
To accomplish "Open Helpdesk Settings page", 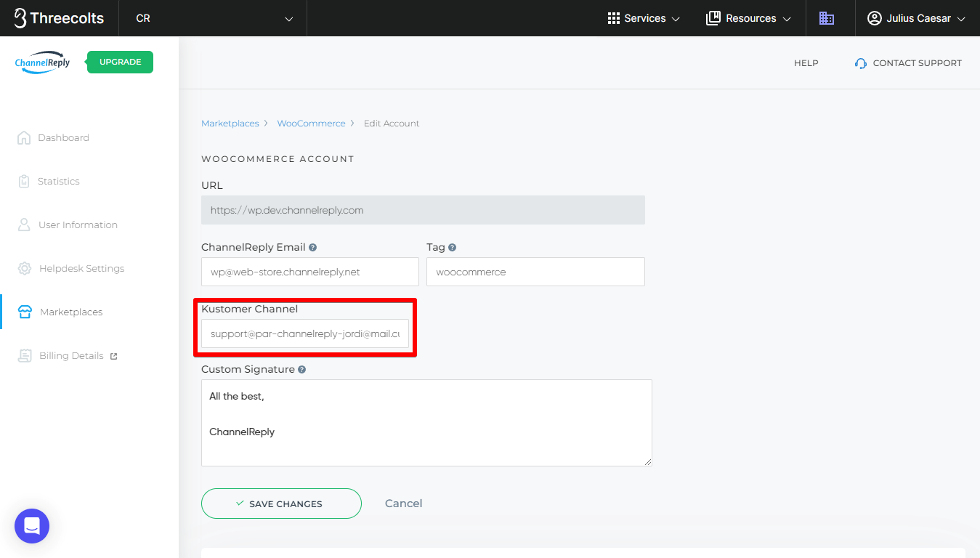I will [x=81, y=268].
